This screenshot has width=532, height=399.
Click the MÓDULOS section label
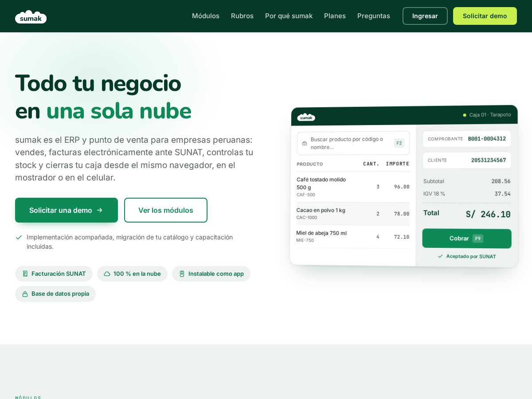point(28,397)
